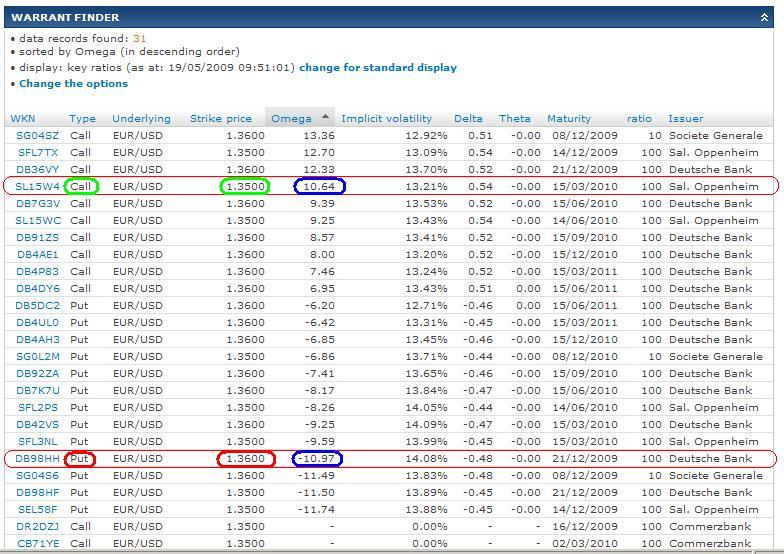
Task: Collapse the Warrant Finder panel
Action: click(x=765, y=17)
